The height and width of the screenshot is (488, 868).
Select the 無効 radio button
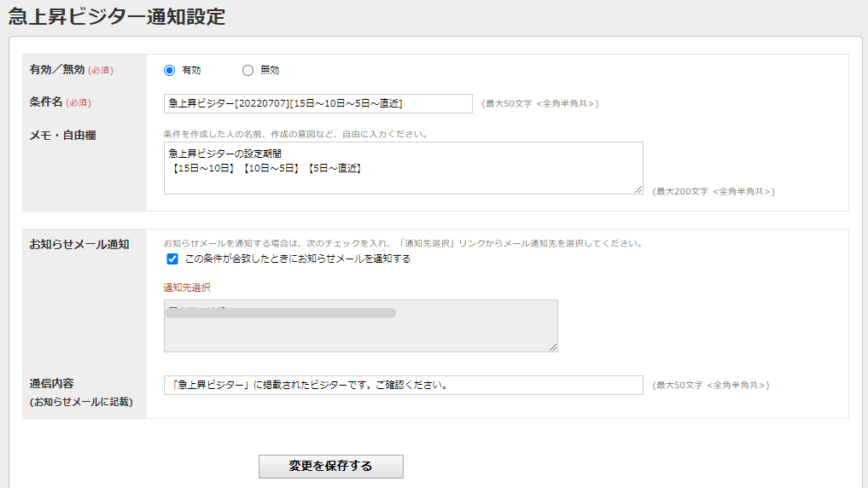point(248,71)
